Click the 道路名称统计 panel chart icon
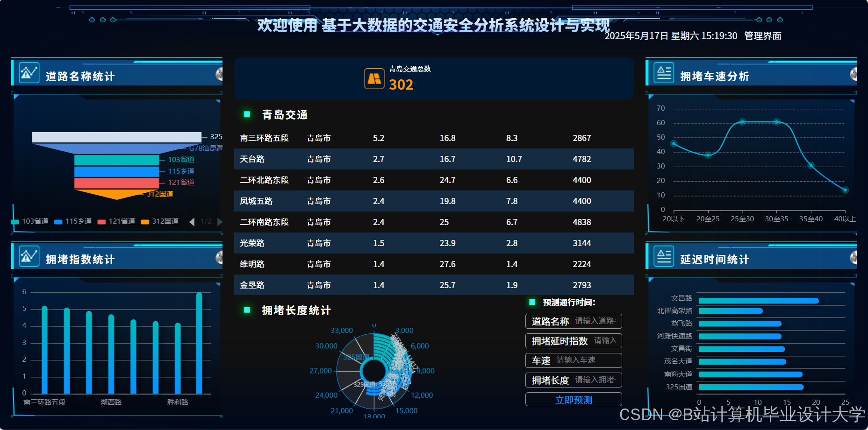The image size is (868, 430). tap(29, 73)
